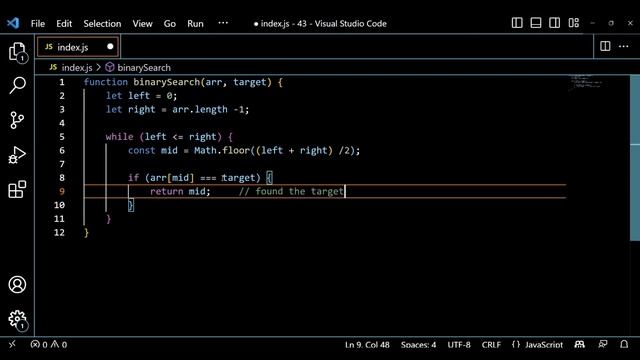Expand the overflow menu ellipsis in menu bar
Viewport: 640px width, 360px height.
tap(223, 23)
